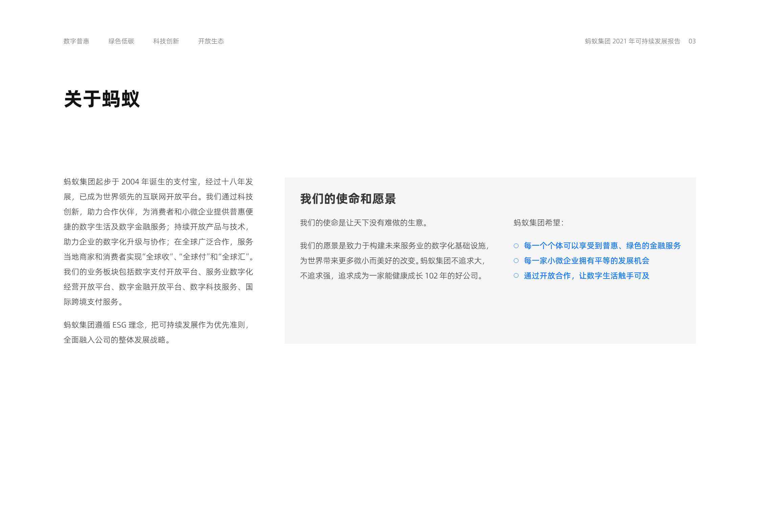Go to the 开放生态 section
Viewport: 759px width, 532px height.
(x=211, y=41)
